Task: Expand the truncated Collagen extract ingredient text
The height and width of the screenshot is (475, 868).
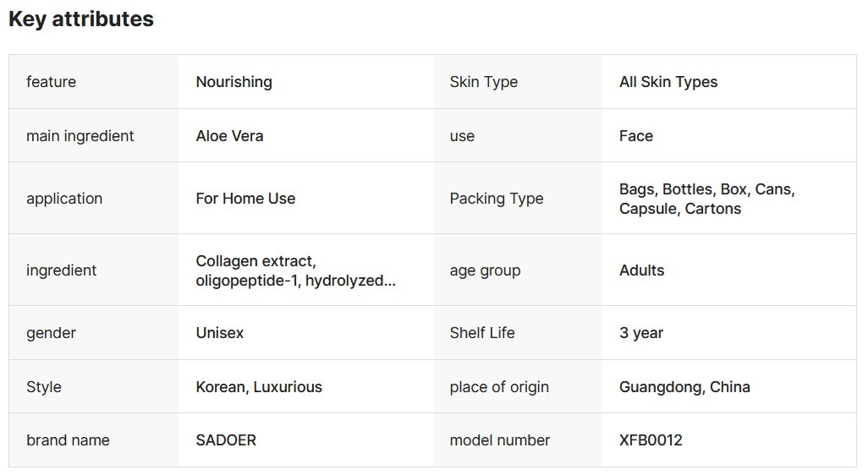Action: tap(295, 271)
